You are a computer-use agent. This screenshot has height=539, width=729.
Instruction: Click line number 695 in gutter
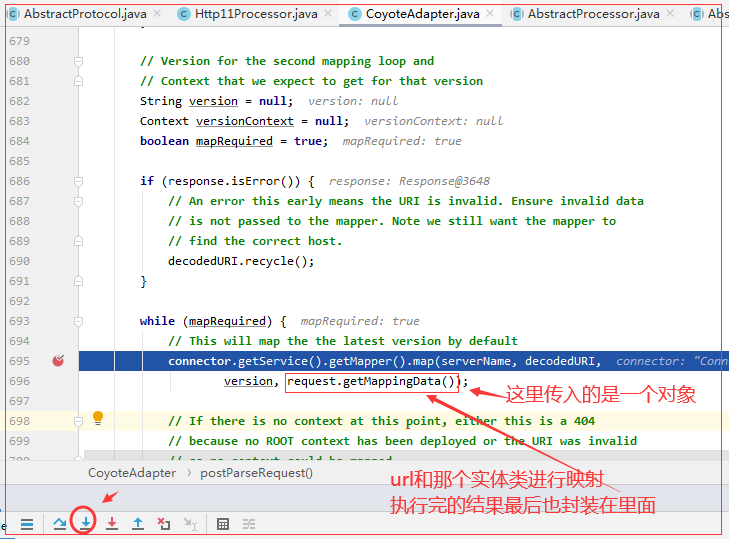[x=20, y=361]
